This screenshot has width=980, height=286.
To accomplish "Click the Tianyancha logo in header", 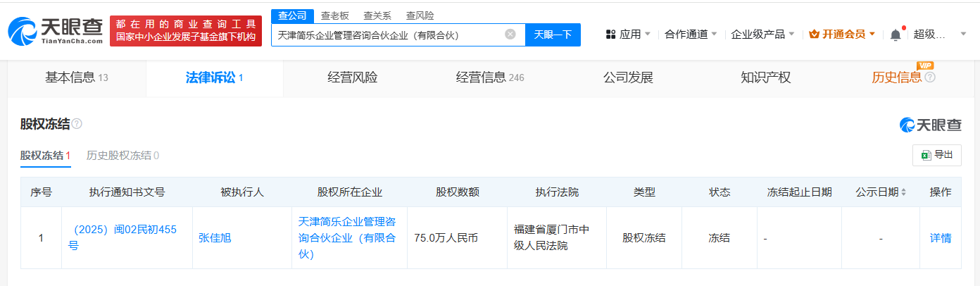I will click(x=55, y=32).
